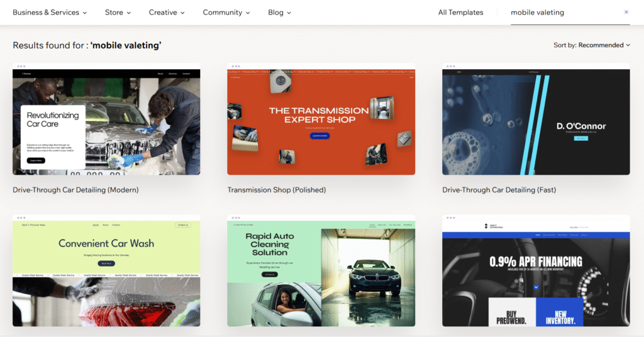Screen dimensions: 644x337
Task: Go to All Templates
Action: (x=460, y=13)
